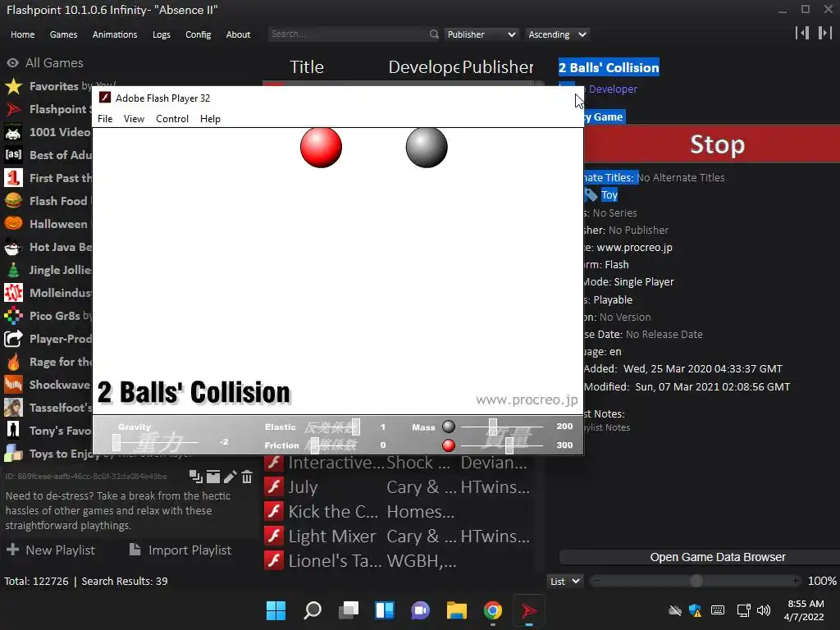Open the Halloween pumpkin playlist icon
The height and width of the screenshot is (630, 840).
(13, 223)
